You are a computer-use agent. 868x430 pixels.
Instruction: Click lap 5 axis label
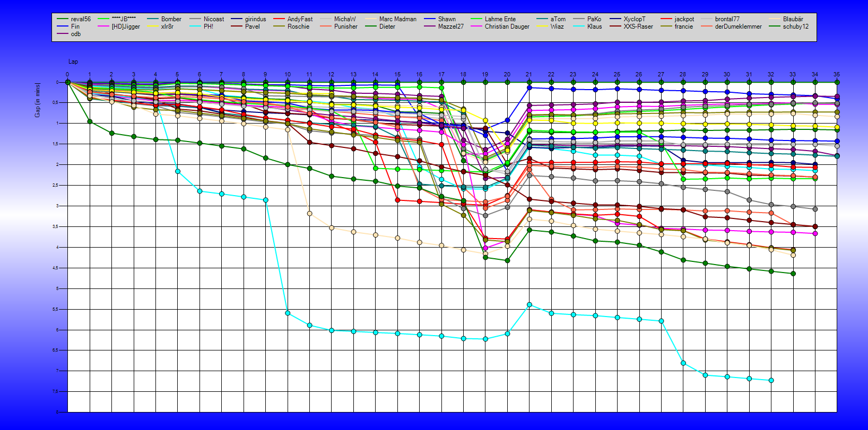tap(177, 75)
